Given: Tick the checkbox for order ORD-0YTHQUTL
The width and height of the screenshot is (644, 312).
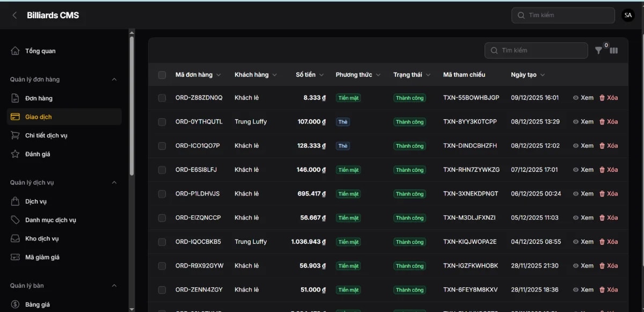Looking at the screenshot, I should pos(162,121).
